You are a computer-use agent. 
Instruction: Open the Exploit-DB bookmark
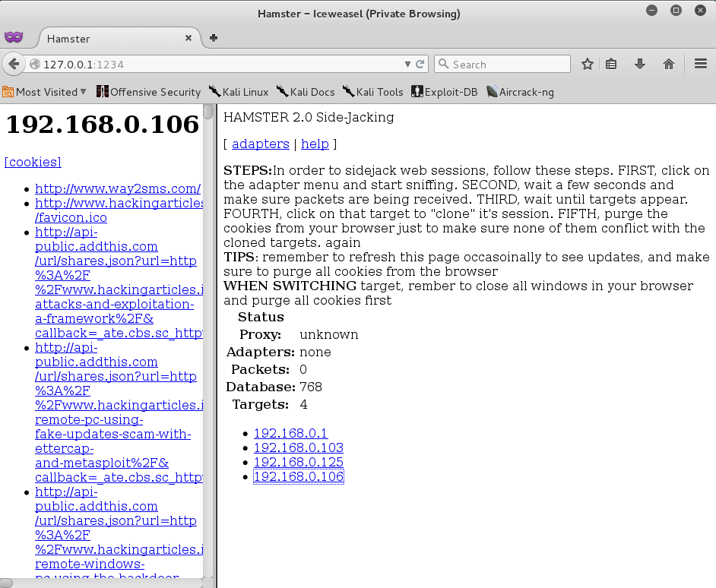click(445, 92)
